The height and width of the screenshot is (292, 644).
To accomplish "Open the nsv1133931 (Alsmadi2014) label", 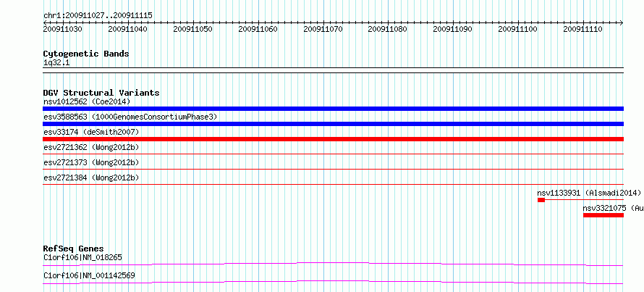I will pyautogui.click(x=589, y=193).
